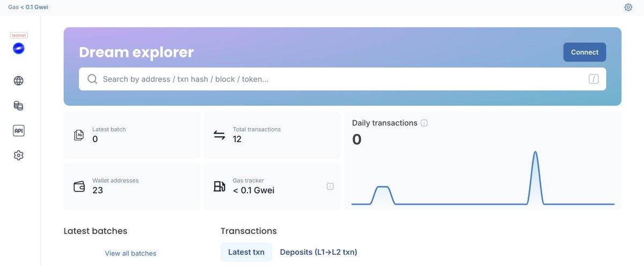Click the Total transactions arrows icon

pyautogui.click(x=219, y=135)
